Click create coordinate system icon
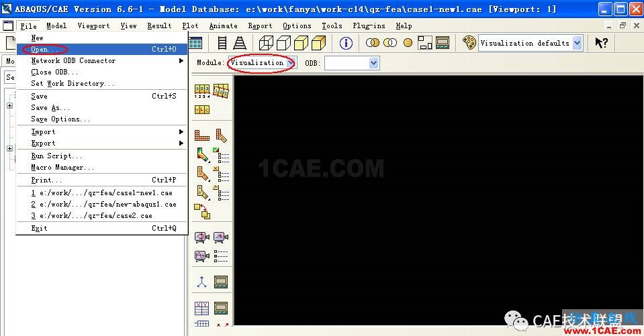Image resolution: width=644 pixels, height=336 pixels. click(x=201, y=282)
